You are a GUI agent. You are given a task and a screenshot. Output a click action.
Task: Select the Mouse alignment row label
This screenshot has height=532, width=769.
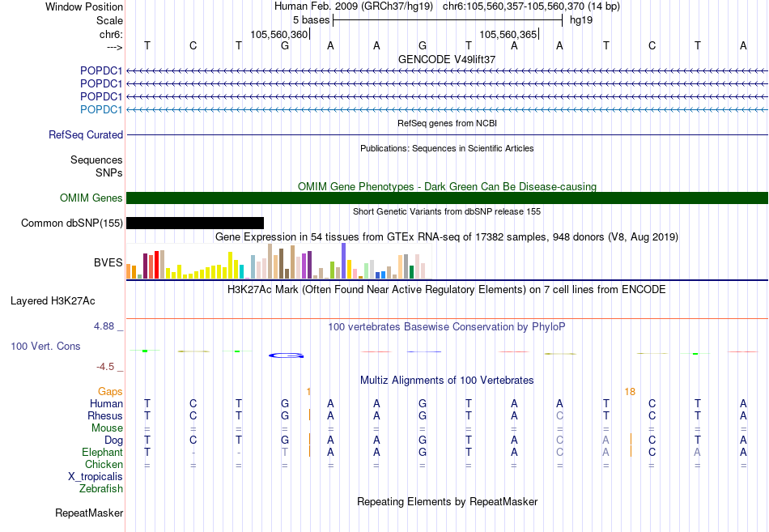click(107, 428)
